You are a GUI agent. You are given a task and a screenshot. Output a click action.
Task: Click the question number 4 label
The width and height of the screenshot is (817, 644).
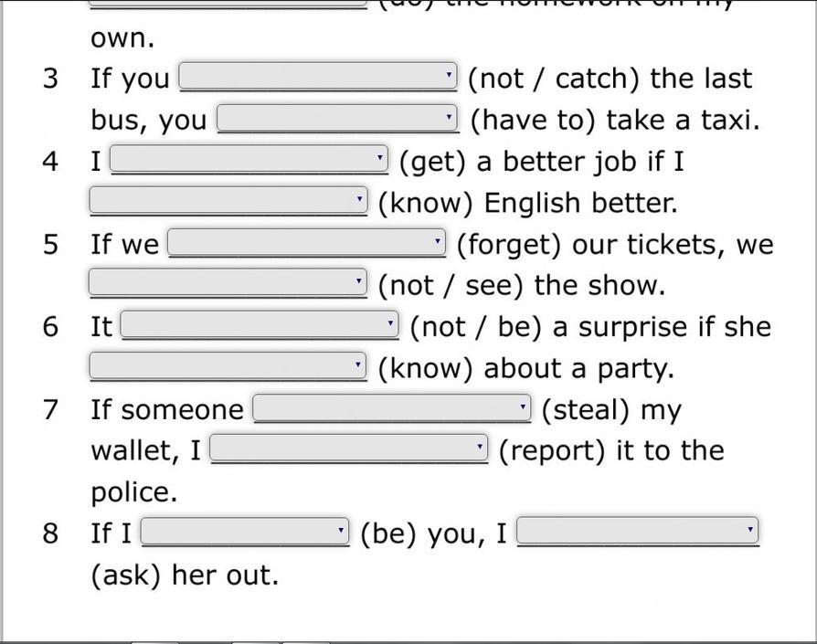(x=51, y=162)
